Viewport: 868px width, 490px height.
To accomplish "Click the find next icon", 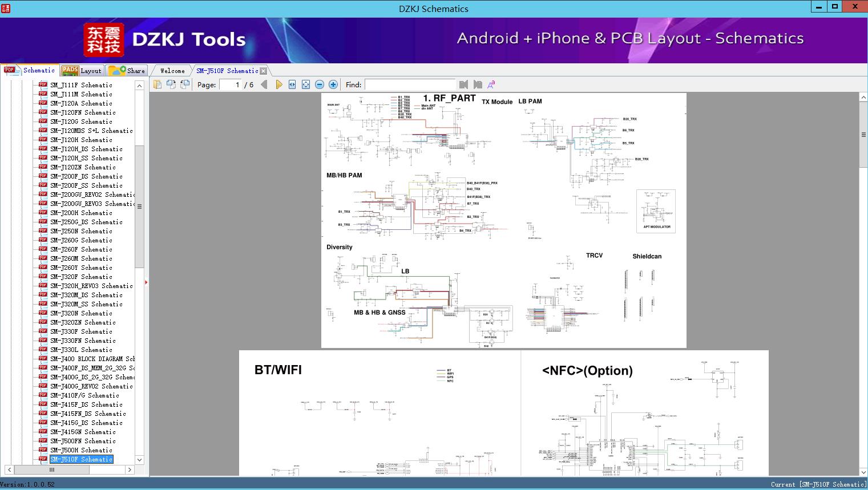I will pyautogui.click(x=478, y=84).
